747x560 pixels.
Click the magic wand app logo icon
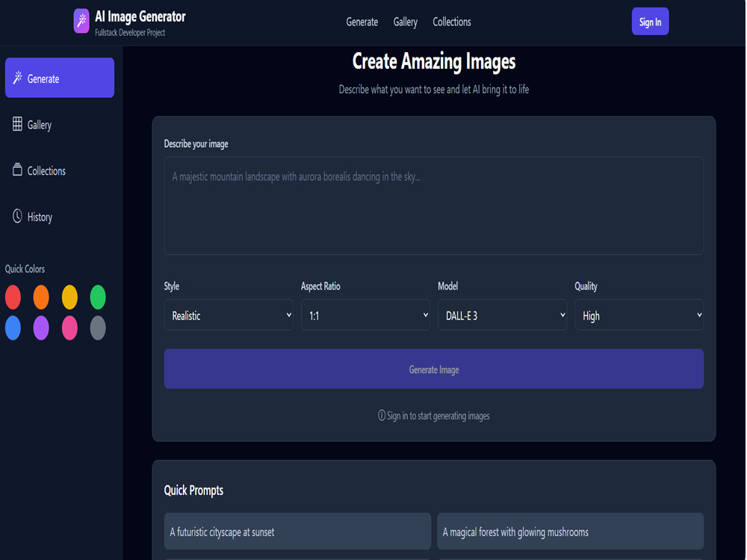pyautogui.click(x=81, y=21)
